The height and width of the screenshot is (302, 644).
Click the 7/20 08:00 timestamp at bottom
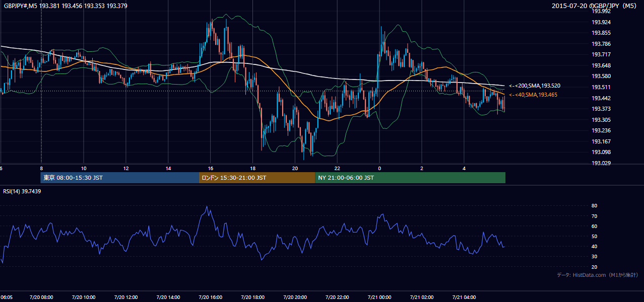41,297
